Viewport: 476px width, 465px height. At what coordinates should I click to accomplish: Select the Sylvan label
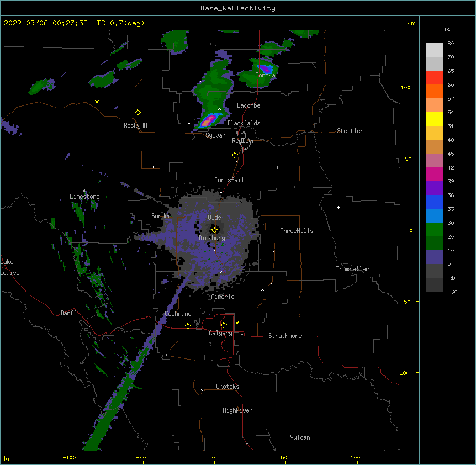click(x=215, y=135)
